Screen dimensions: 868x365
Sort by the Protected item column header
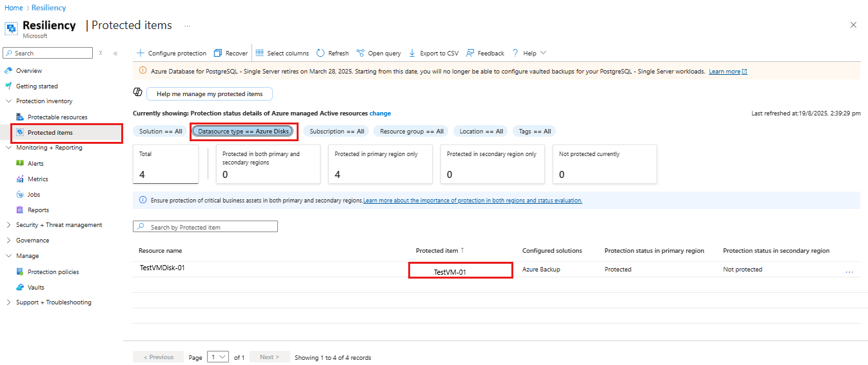pyautogui.click(x=440, y=250)
